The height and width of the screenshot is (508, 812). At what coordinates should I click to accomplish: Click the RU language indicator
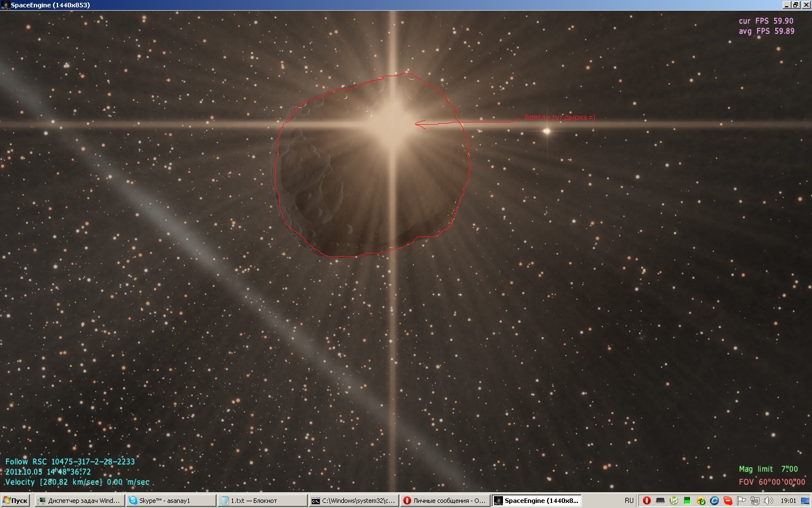pos(629,501)
